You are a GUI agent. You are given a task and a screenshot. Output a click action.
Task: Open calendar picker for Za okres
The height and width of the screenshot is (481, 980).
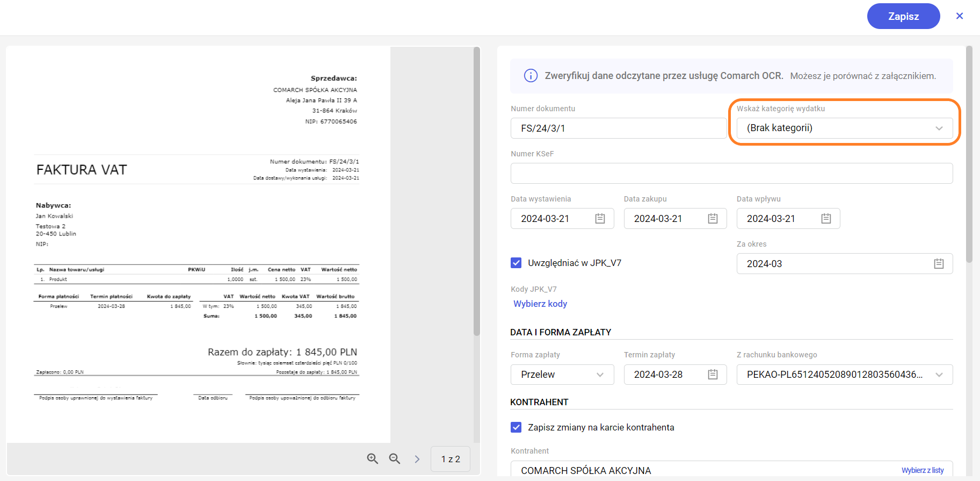[939, 264]
